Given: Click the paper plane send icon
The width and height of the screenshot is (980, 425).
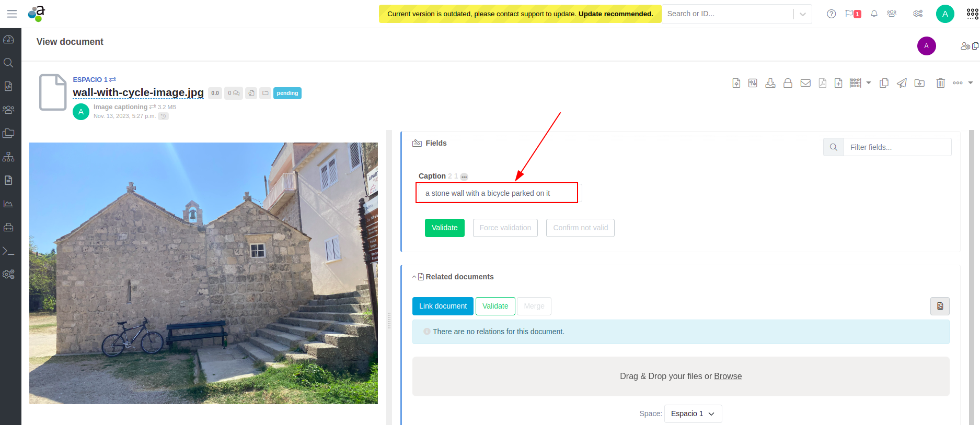Looking at the screenshot, I should [x=902, y=83].
